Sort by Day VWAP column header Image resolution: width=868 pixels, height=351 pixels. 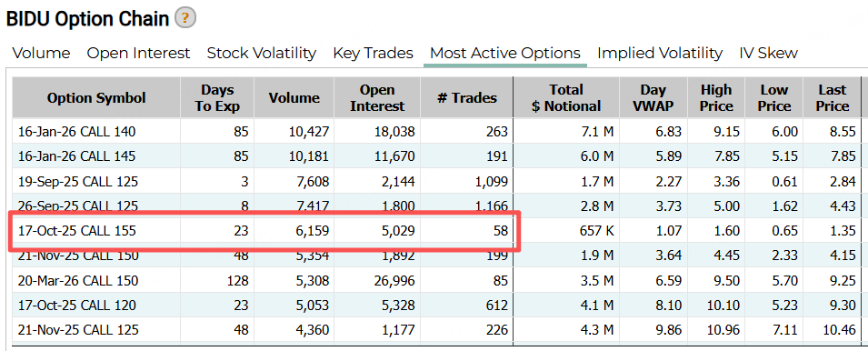pyautogui.click(x=653, y=97)
